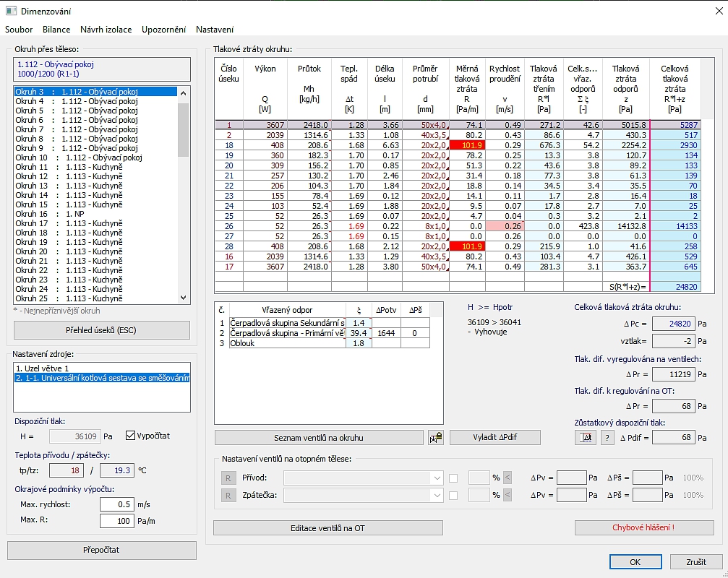Image resolution: width=728 pixels, height=578 pixels.
Task: Click the Max. rychlost input field
Action: [117, 504]
